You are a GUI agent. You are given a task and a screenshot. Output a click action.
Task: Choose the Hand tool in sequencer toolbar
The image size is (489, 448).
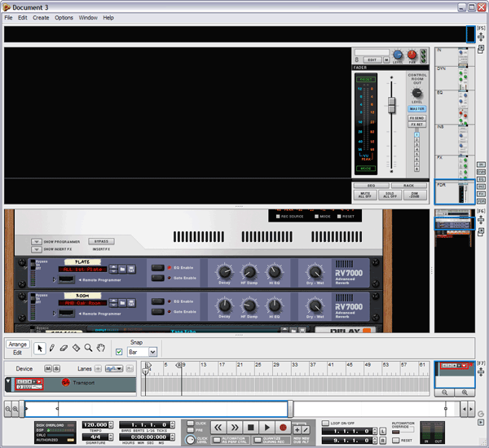coord(100,348)
